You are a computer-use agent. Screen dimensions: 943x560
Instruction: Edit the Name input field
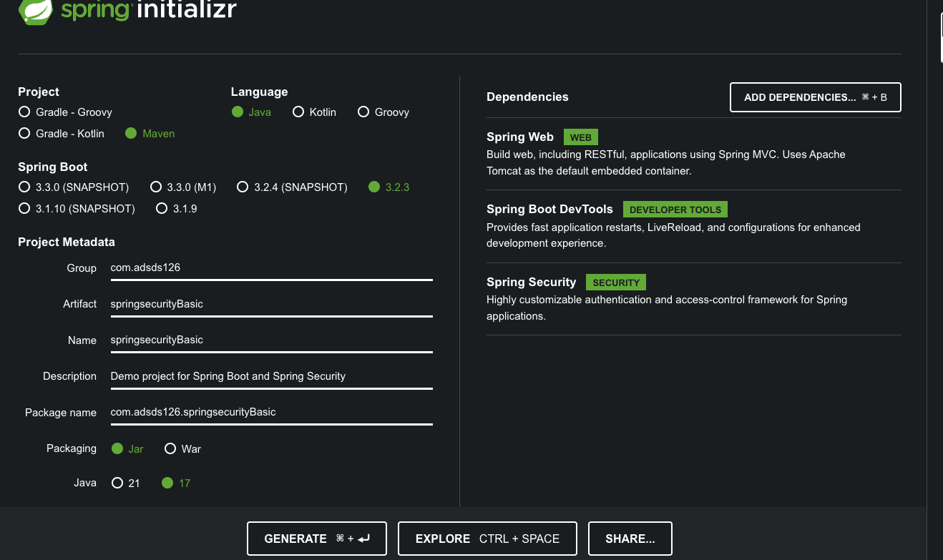(272, 340)
